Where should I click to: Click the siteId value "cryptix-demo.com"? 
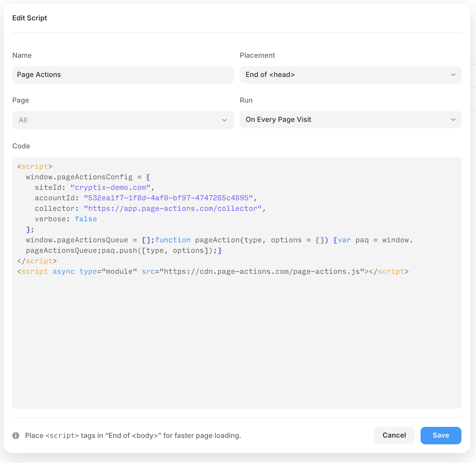tap(111, 187)
